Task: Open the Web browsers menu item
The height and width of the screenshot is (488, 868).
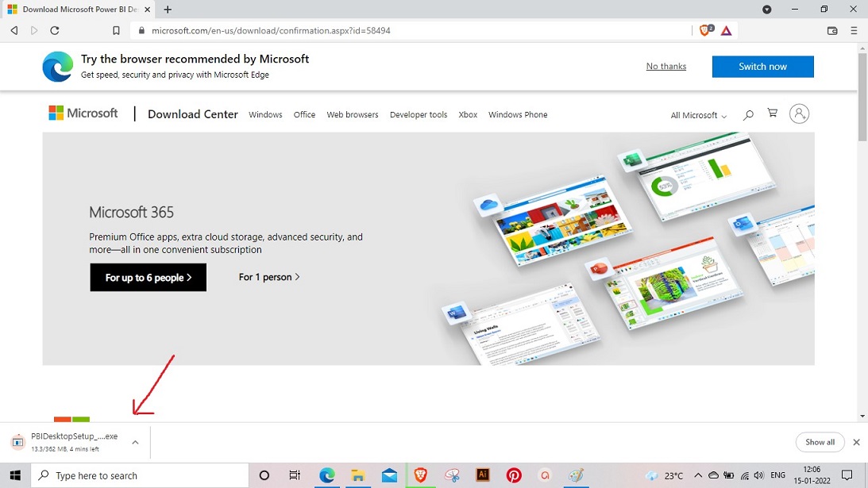Action: pyautogui.click(x=353, y=114)
